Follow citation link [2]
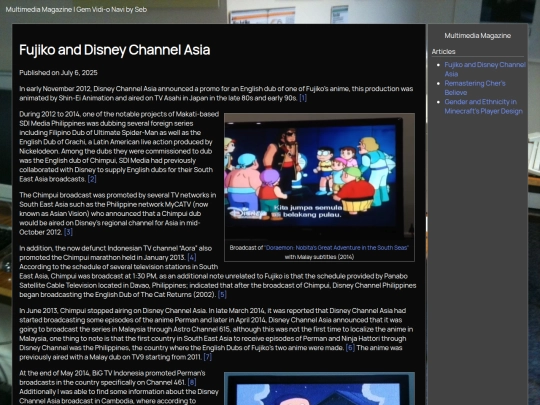 point(92,179)
